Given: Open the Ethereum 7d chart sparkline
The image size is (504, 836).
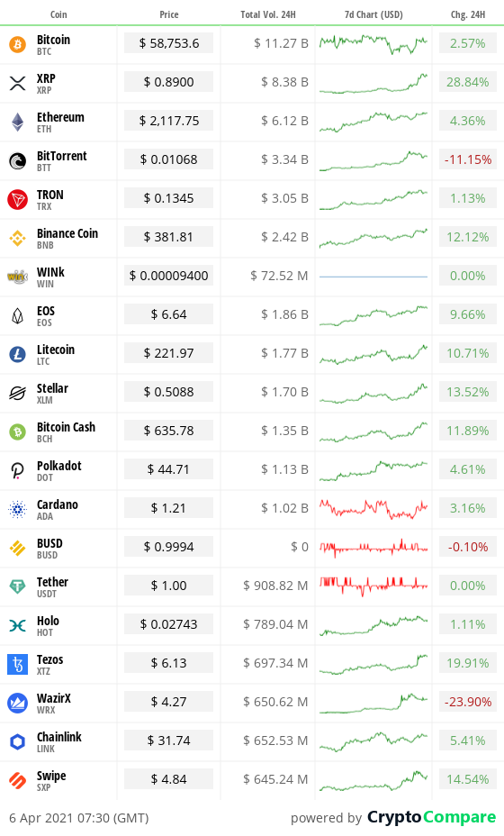Looking at the screenshot, I should click(x=373, y=121).
